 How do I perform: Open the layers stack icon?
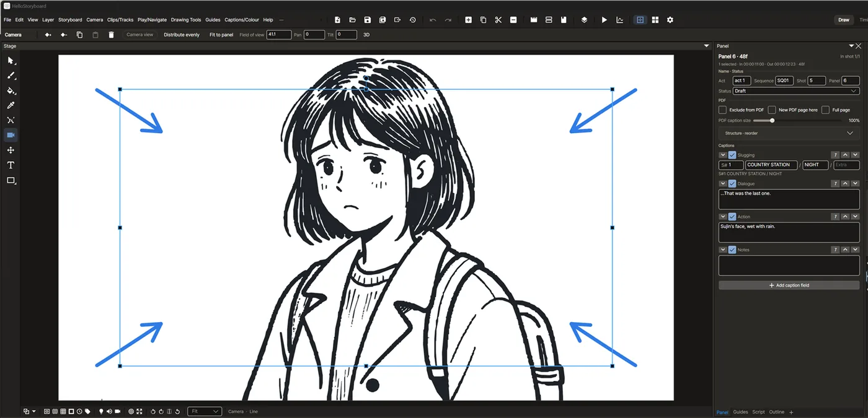point(584,20)
